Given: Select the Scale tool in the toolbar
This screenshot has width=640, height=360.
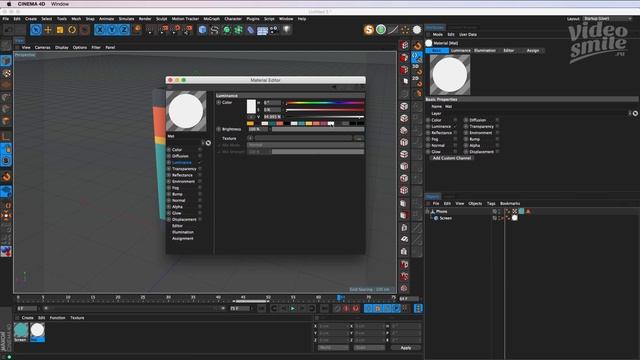Looking at the screenshot, I should point(60,30).
